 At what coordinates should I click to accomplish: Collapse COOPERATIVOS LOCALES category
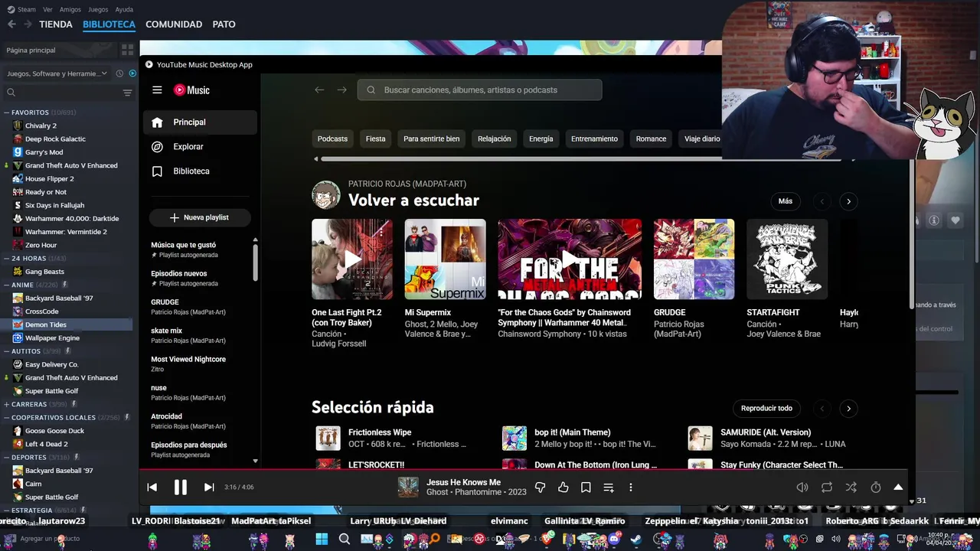click(x=7, y=418)
